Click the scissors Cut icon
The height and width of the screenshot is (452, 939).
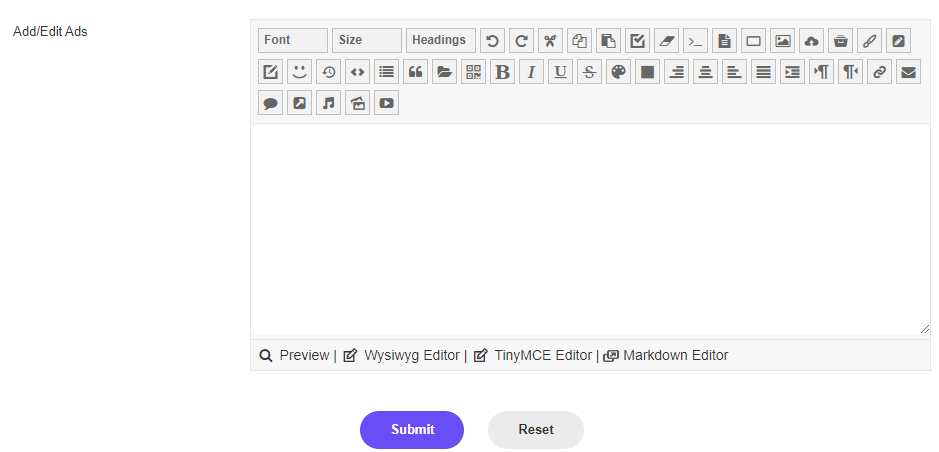pos(550,41)
